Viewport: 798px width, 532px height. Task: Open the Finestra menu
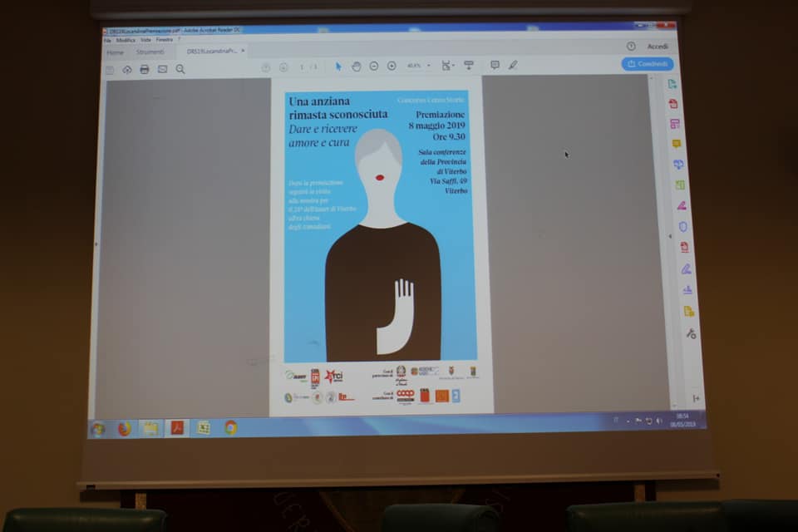click(165, 40)
